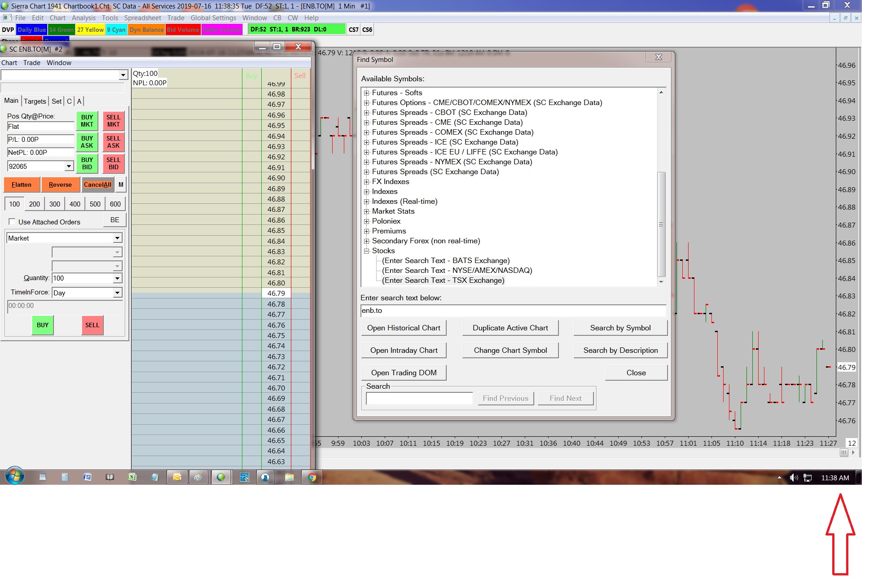
Task: Open Chrome from the taskbar
Action: coord(312,477)
